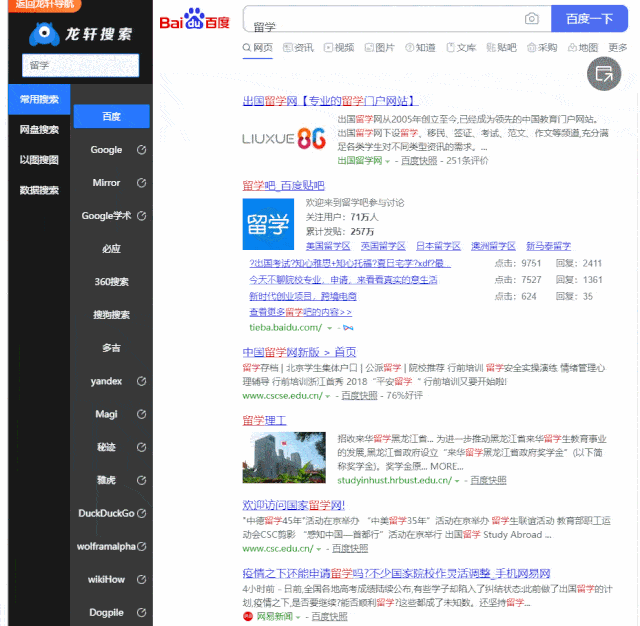The image size is (640, 626).
Task: Switch to the 地图 tab
Action: coord(583,48)
